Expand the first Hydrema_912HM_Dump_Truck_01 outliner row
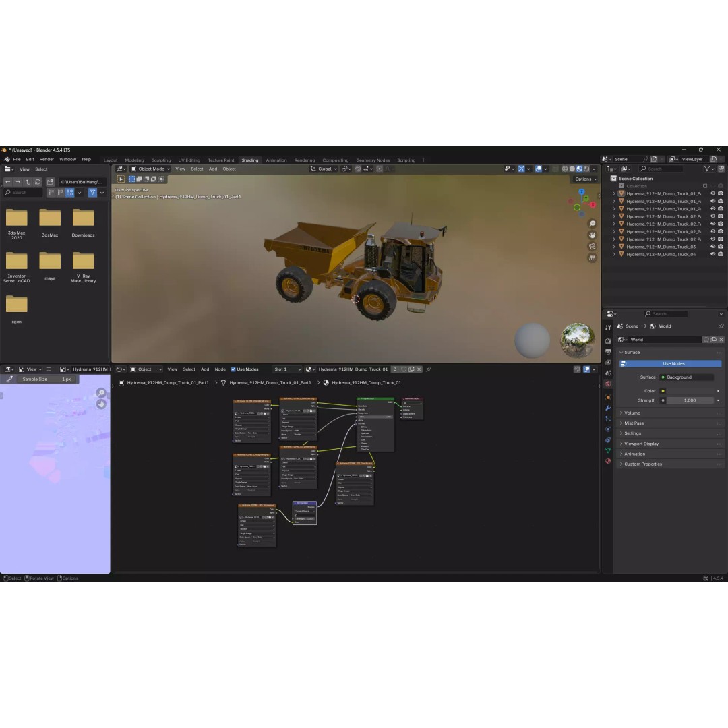Image resolution: width=728 pixels, height=728 pixels. (614, 193)
